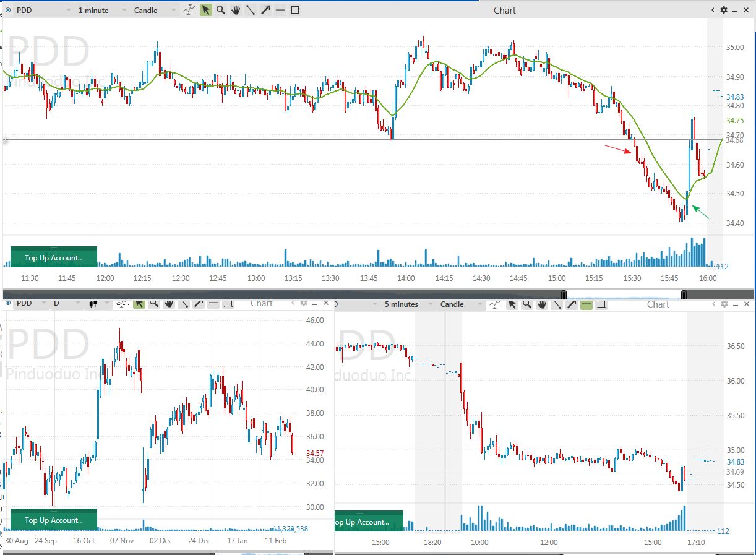Select hand pan tool in 5 minutes chart
The height and width of the screenshot is (555, 756).
tap(542, 304)
